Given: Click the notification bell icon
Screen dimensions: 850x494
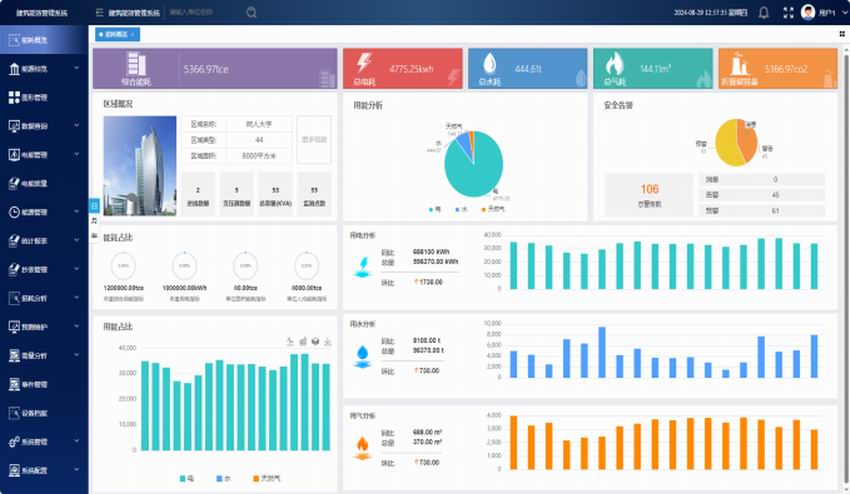Looking at the screenshot, I should click(764, 13).
